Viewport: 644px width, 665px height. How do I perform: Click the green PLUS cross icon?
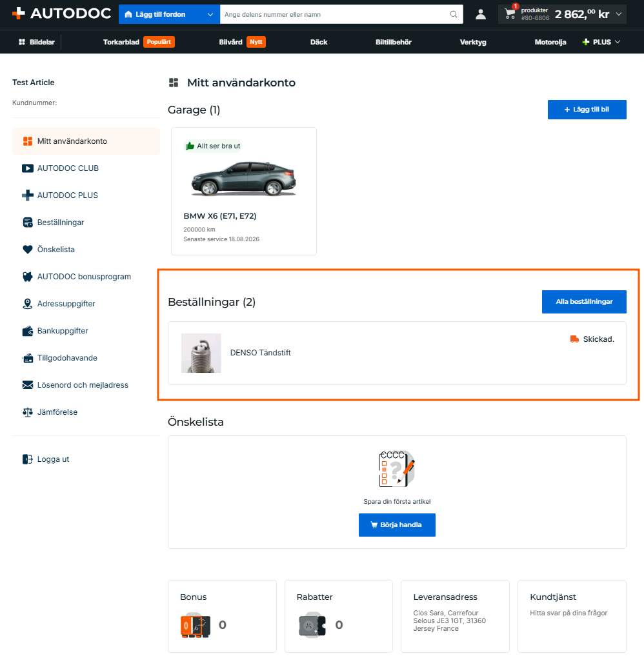(586, 42)
